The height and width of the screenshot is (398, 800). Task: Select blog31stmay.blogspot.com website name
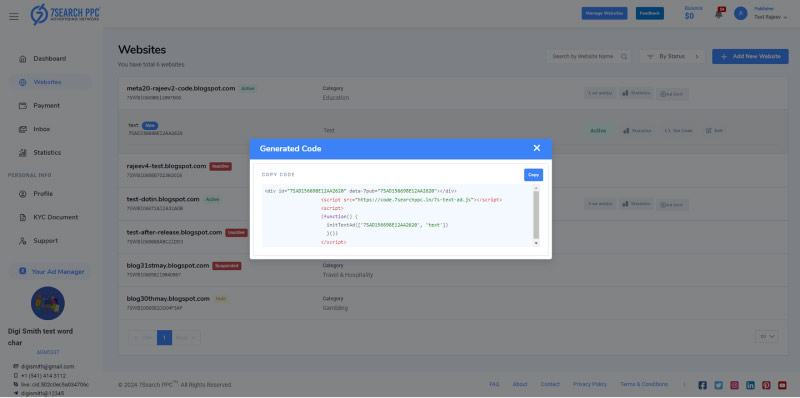tap(168, 265)
